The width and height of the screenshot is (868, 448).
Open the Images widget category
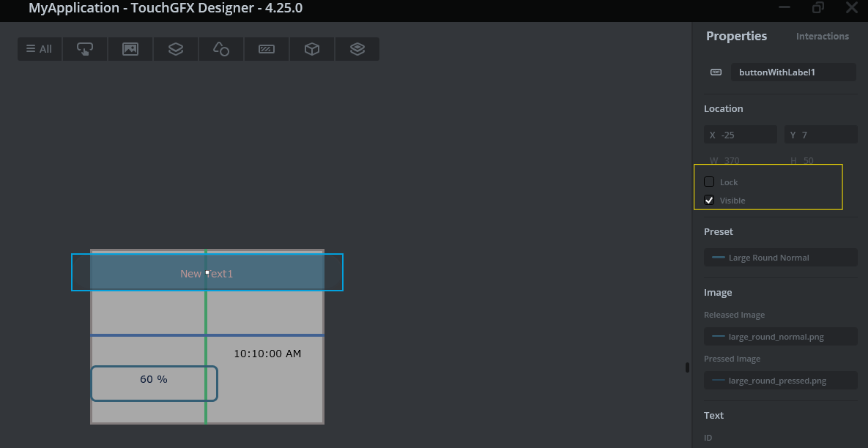click(x=130, y=49)
